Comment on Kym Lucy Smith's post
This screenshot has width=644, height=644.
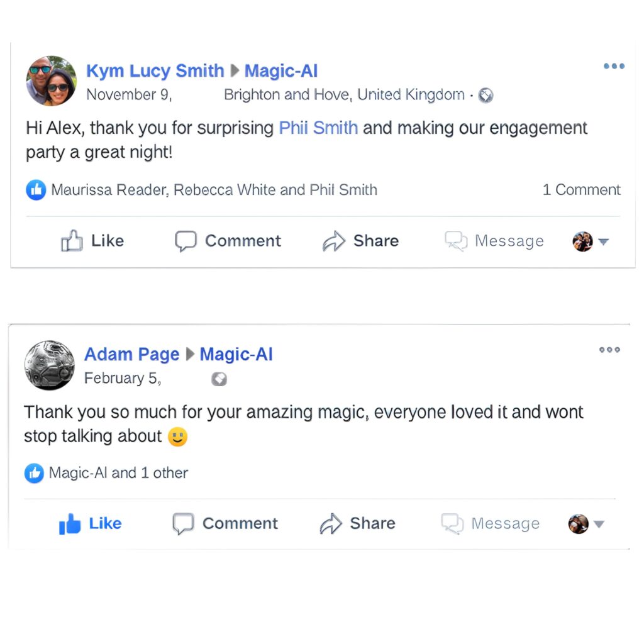[228, 241]
